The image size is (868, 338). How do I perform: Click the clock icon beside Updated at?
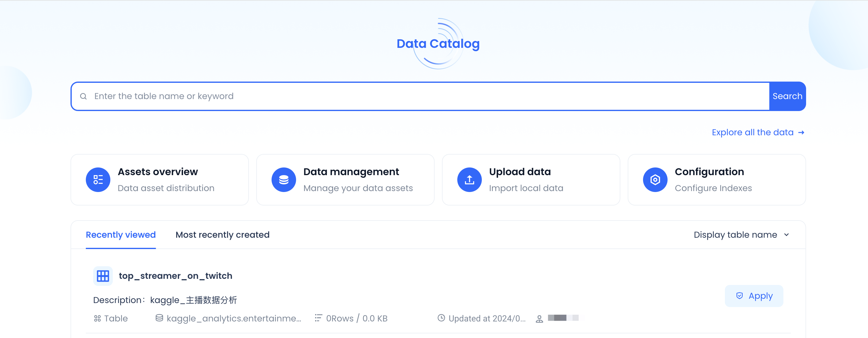click(x=441, y=318)
